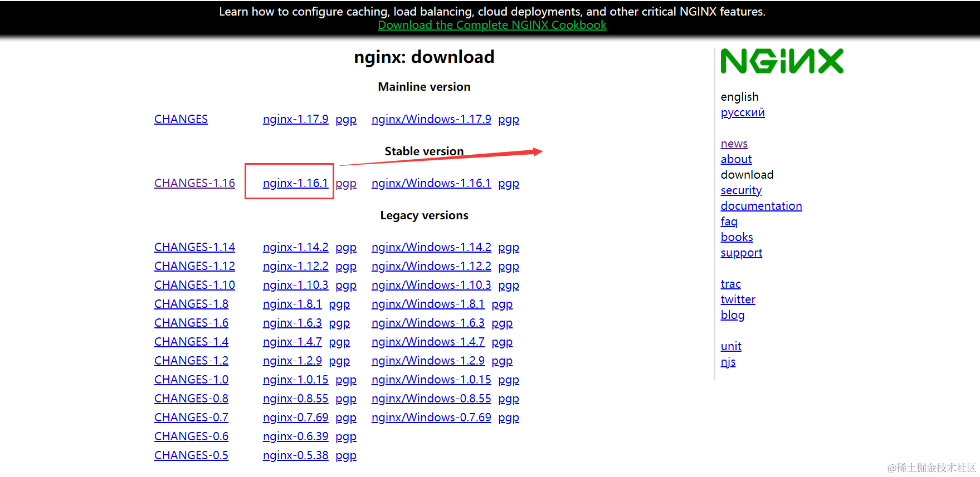Open the blog link
The image size is (980, 477).
(x=733, y=316)
